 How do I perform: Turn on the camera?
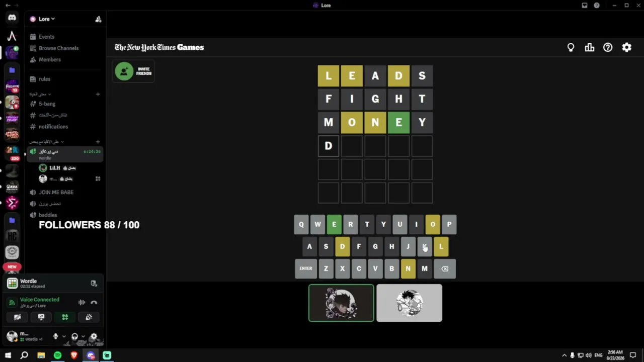click(17, 317)
